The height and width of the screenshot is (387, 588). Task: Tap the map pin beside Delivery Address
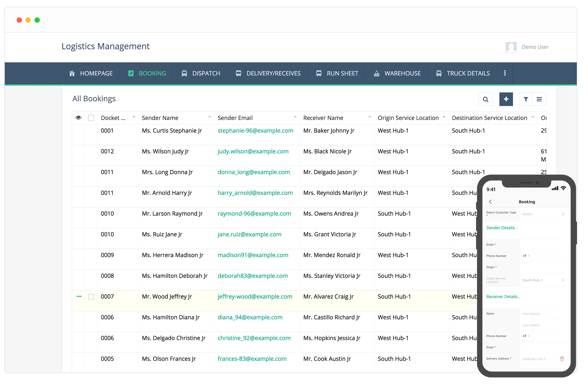click(562, 359)
